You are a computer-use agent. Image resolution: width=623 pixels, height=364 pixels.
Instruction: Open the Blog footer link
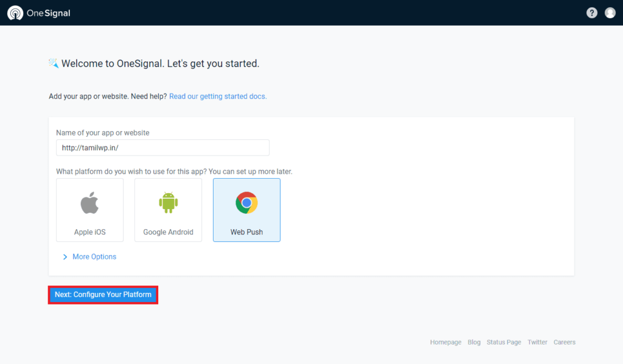(x=474, y=342)
